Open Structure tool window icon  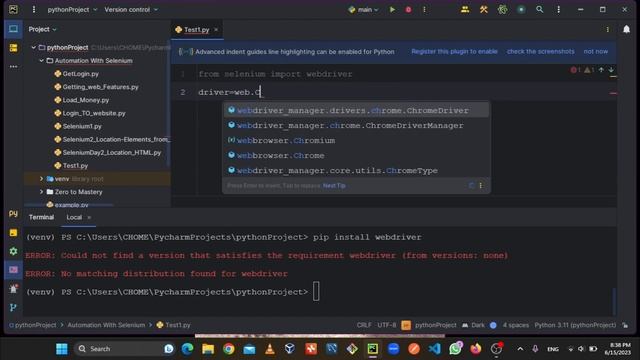(13, 48)
